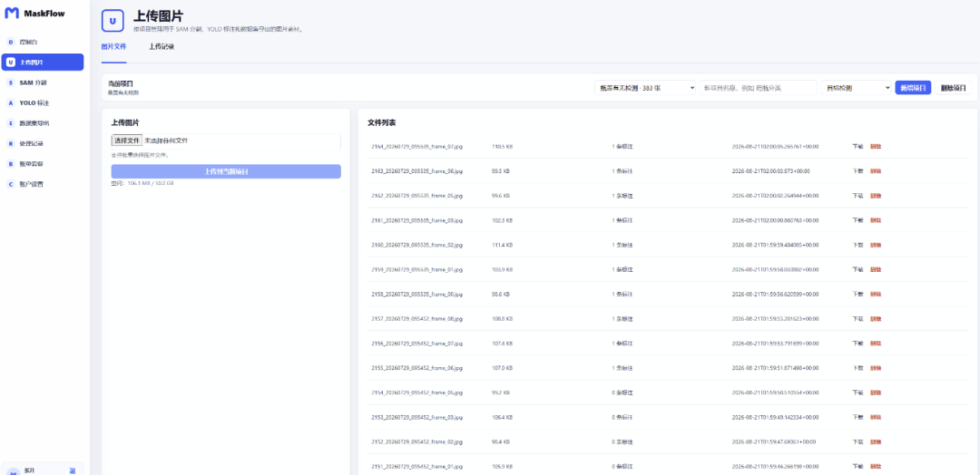
Task: Open the 瓶盖有无检测 · 383 张 project dropdown
Action: [x=645, y=88]
